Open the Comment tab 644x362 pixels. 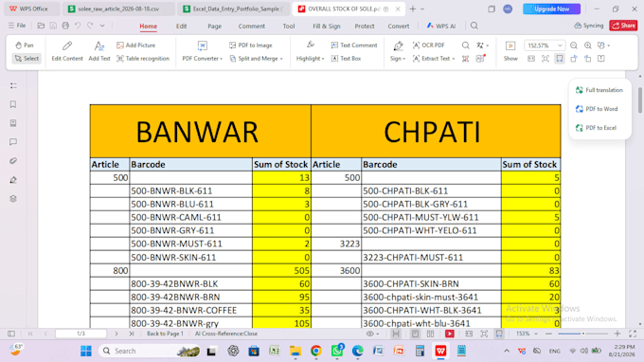[252, 26]
